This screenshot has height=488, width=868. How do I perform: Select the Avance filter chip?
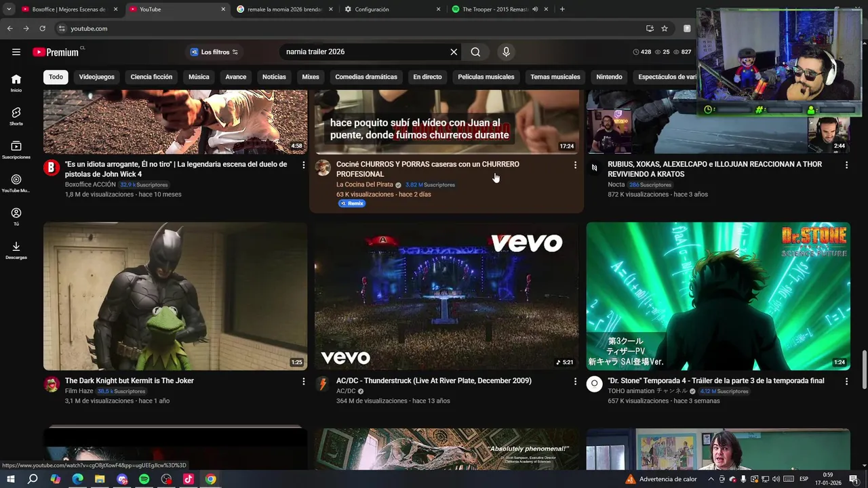[236, 77]
